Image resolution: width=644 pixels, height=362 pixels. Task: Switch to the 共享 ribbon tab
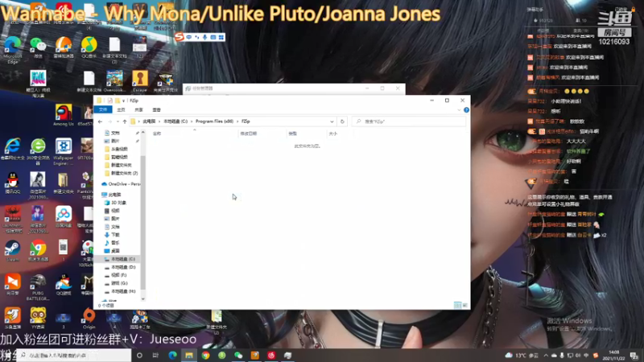138,110
